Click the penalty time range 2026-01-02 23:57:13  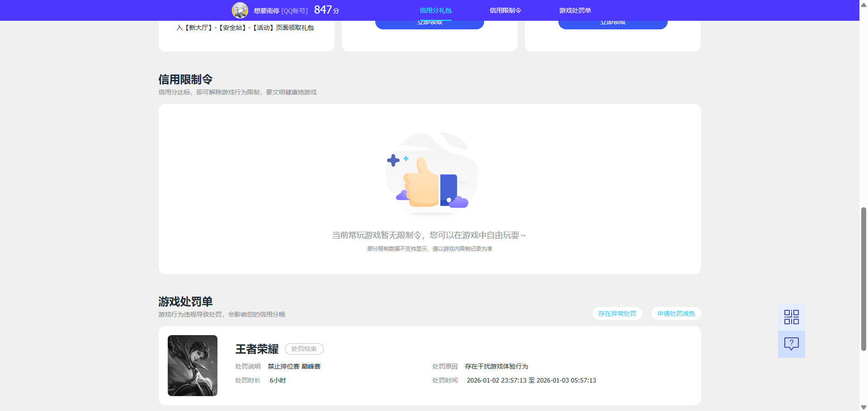[531, 380]
